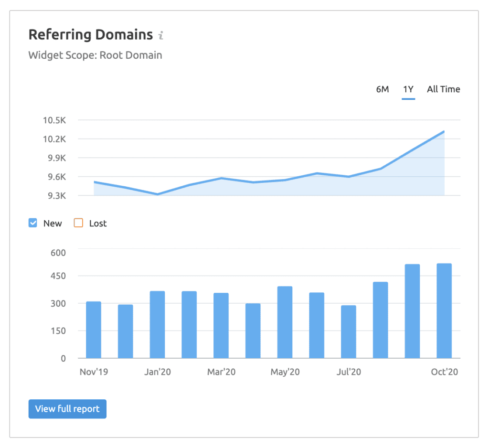
Task: Click the 600 axis label
Action: click(x=58, y=253)
